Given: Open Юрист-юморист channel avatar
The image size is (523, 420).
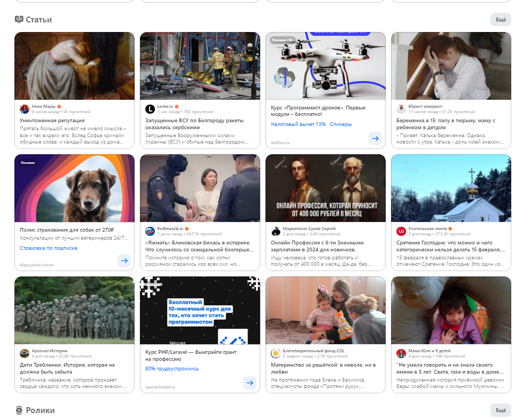Looking at the screenshot, I should (401, 109).
